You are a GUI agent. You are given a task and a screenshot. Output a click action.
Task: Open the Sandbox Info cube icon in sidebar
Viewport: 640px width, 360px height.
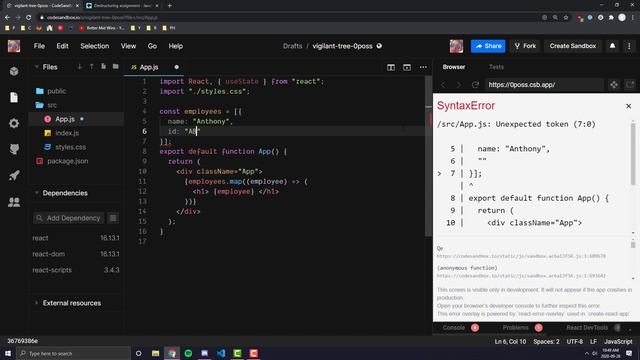(14, 71)
